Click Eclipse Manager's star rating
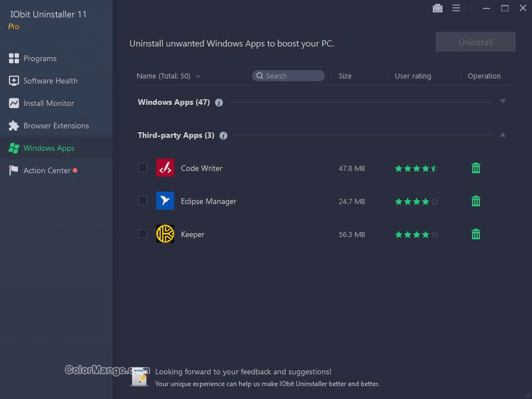The width and height of the screenshot is (532, 399). 416,201
